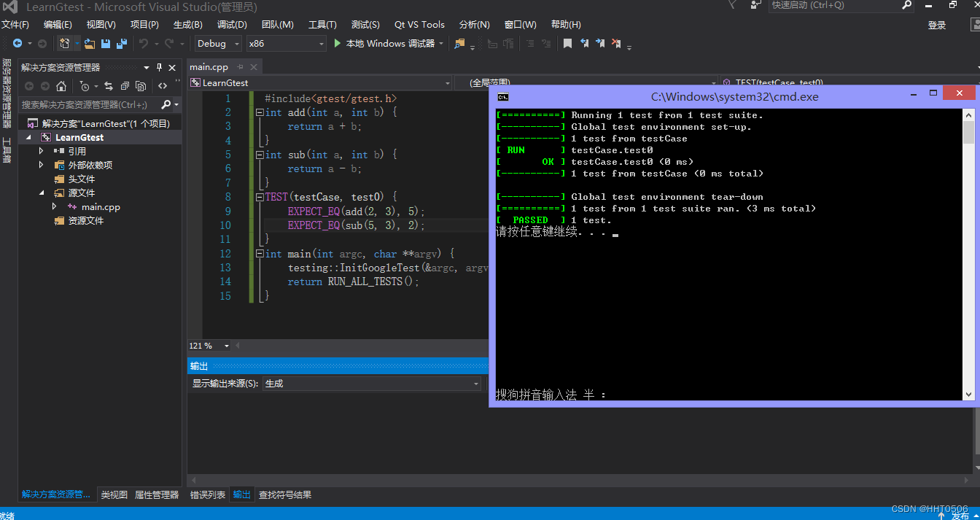Click the cmd.exe vertical scrollbar
Screen dimensions: 980x520
pyautogui.click(x=968, y=254)
